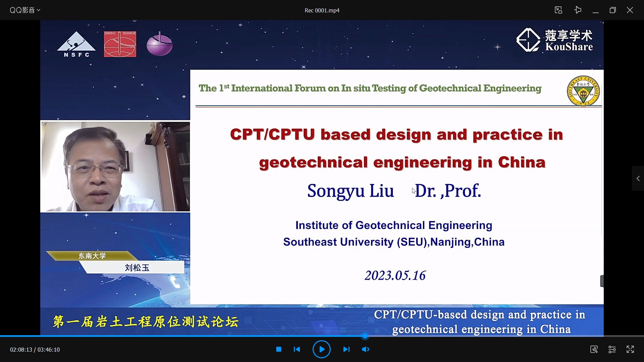The width and height of the screenshot is (644, 362).
Task: Skip to the next video
Action: click(346, 349)
